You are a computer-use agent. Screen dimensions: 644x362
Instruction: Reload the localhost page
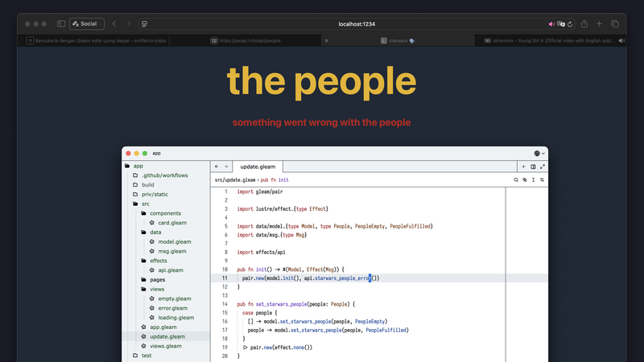(x=570, y=24)
